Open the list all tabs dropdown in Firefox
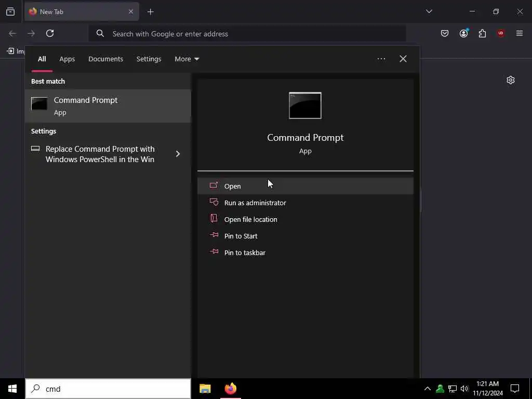 [429, 11]
